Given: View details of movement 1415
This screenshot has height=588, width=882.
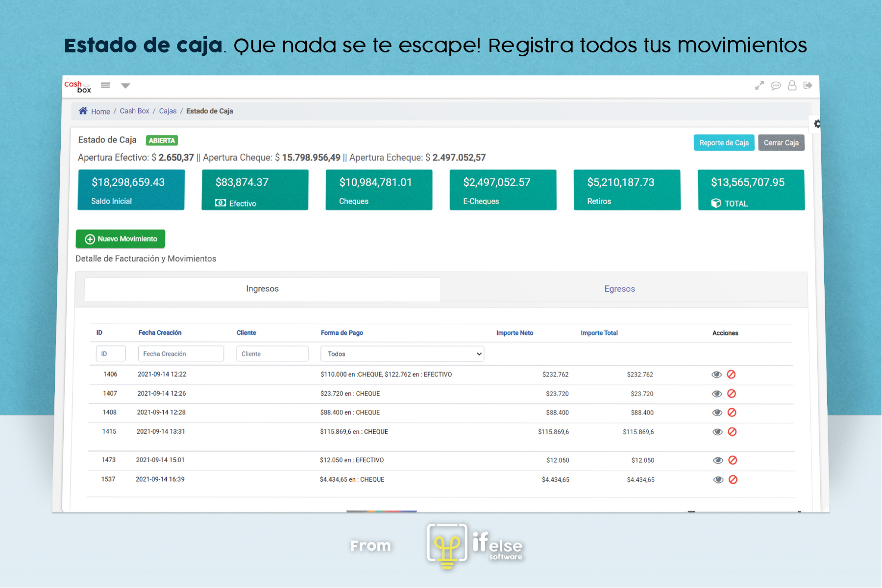Looking at the screenshot, I should [x=718, y=432].
